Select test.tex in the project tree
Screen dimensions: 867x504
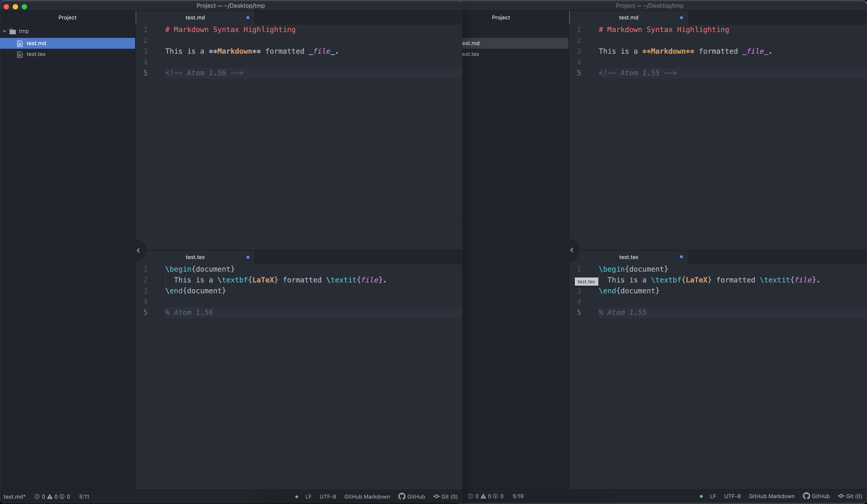(36, 54)
